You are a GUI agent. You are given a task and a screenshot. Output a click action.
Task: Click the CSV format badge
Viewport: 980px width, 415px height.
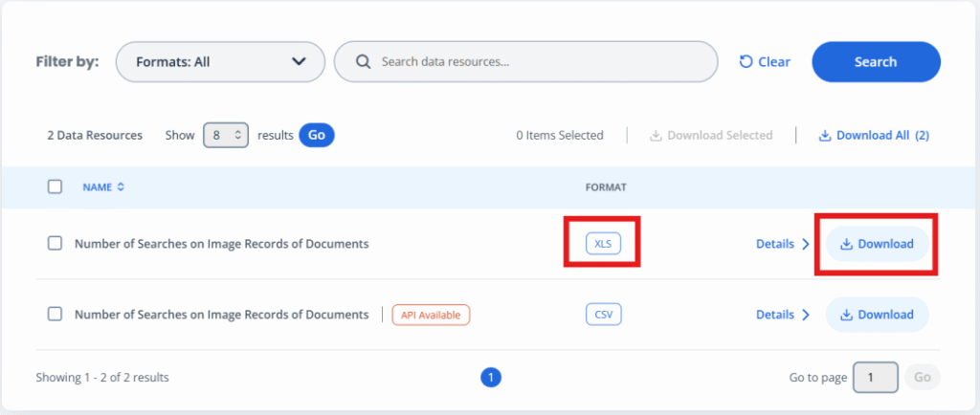pyautogui.click(x=602, y=315)
